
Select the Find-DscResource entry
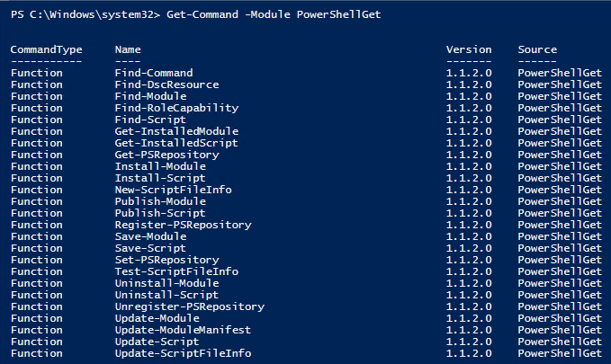click(x=166, y=84)
